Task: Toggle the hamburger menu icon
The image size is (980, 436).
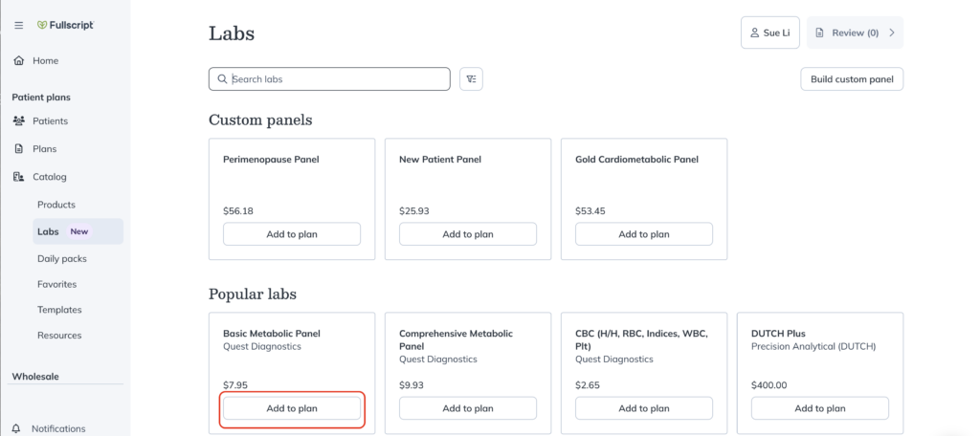Action: [x=19, y=26]
